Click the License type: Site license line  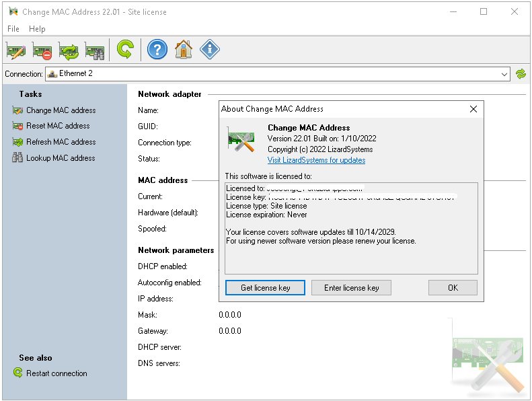266,206
